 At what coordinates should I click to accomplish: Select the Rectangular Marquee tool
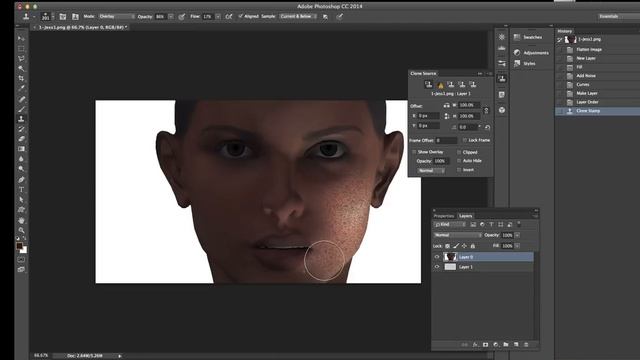[x=21, y=49]
